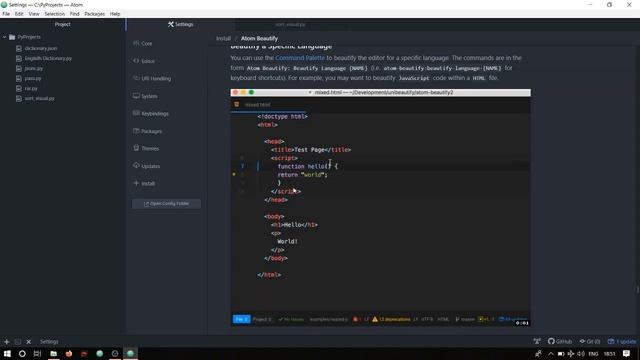This screenshot has height=360, width=640.
Task: Open the Find menu
Action: [74, 14]
